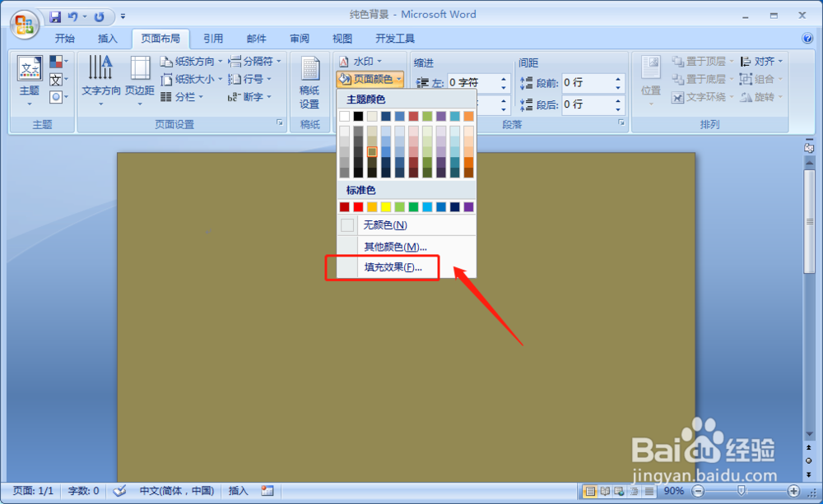
Task: Switch to Insert (插入) tab
Action: 108,39
